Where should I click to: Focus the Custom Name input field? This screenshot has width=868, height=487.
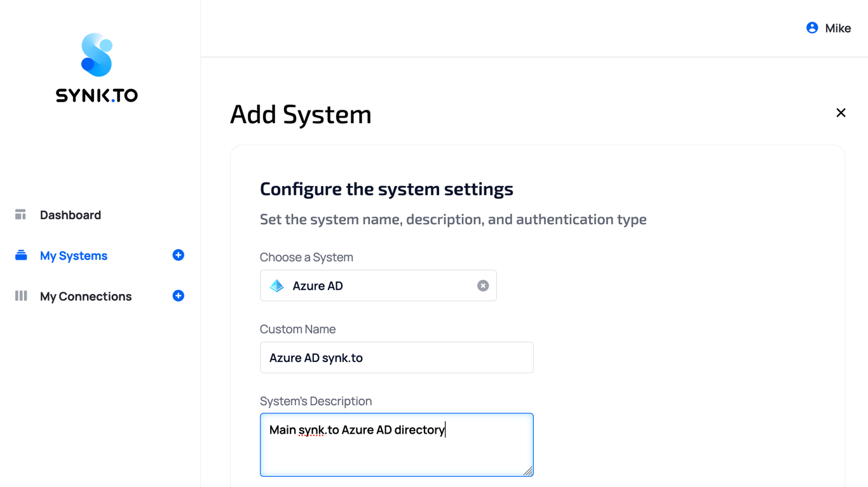(x=397, y=357)
